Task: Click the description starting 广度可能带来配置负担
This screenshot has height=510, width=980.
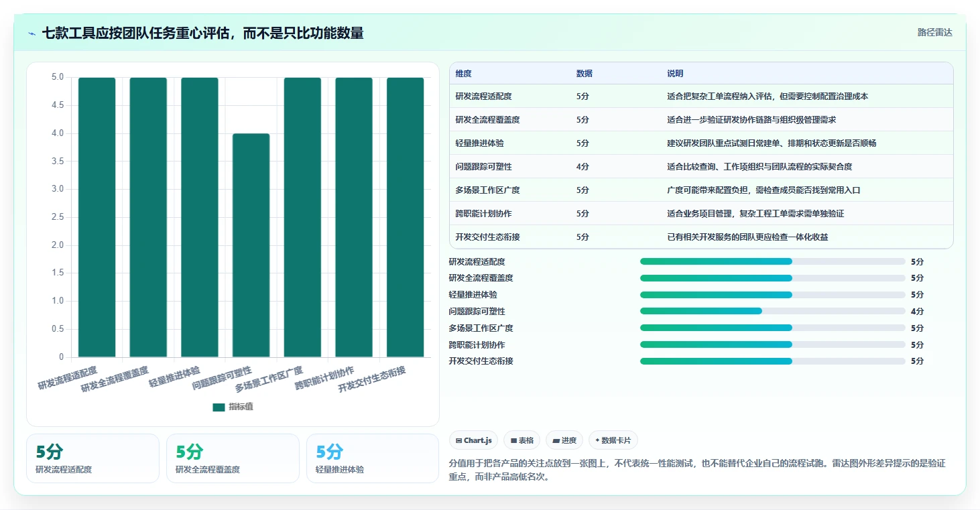Action: [763, 190]
